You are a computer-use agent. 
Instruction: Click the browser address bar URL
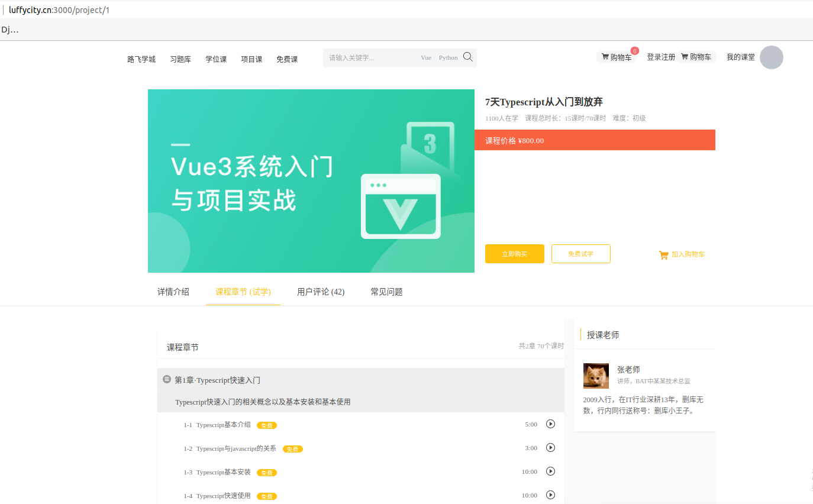59,10
